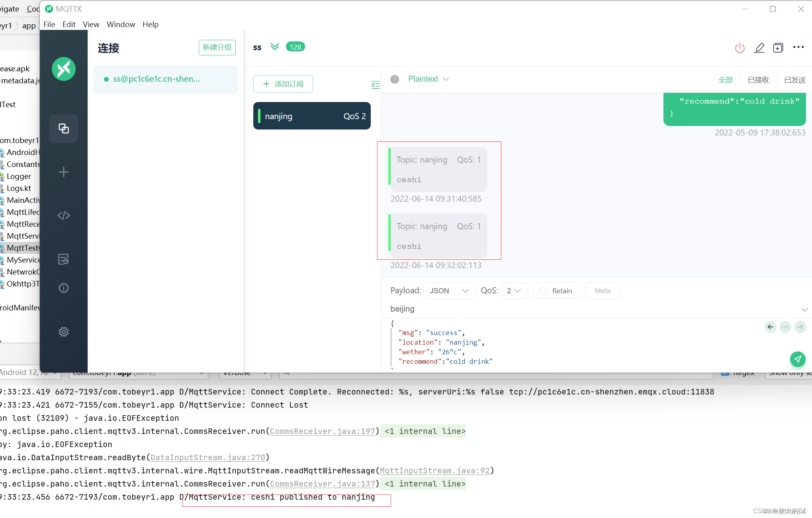Open the QoS level dropdown
This screenshot has width=812, height=518.
point(514,290)
